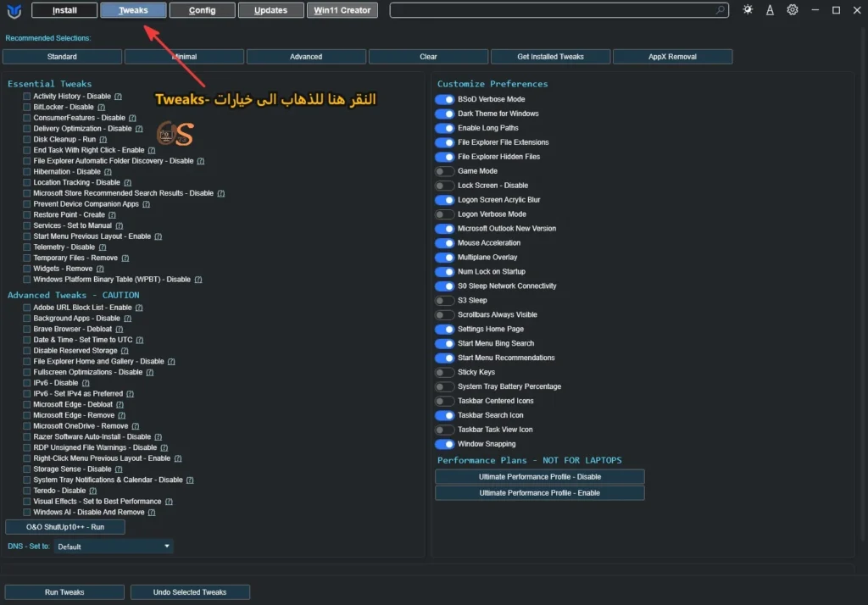This screenshot has height=605, width=868.
Task: Open help icon for Widgets - Remove
Action: tap(100, 269)
